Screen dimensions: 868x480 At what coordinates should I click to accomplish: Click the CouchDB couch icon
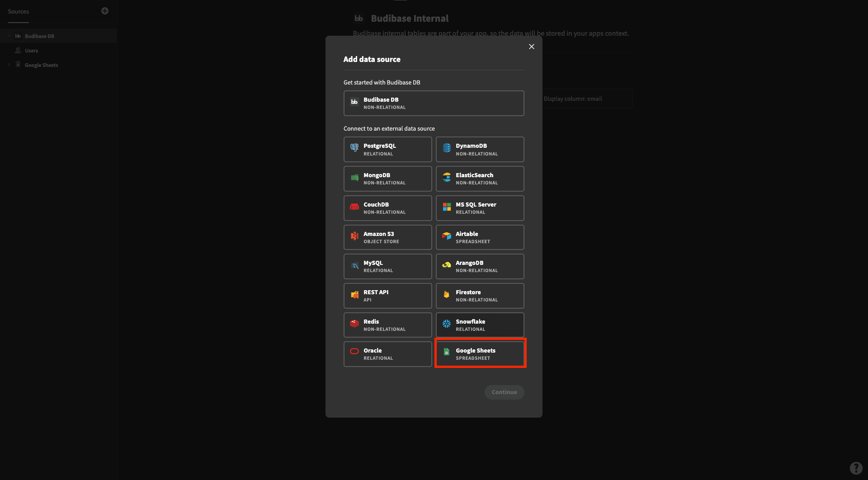pos(354,207)
